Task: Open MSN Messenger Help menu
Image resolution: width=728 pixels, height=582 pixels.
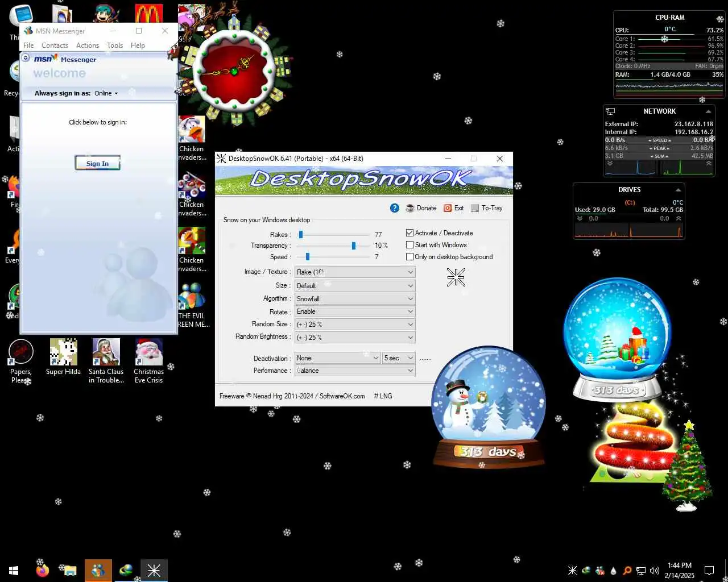Action: [138, 45]
